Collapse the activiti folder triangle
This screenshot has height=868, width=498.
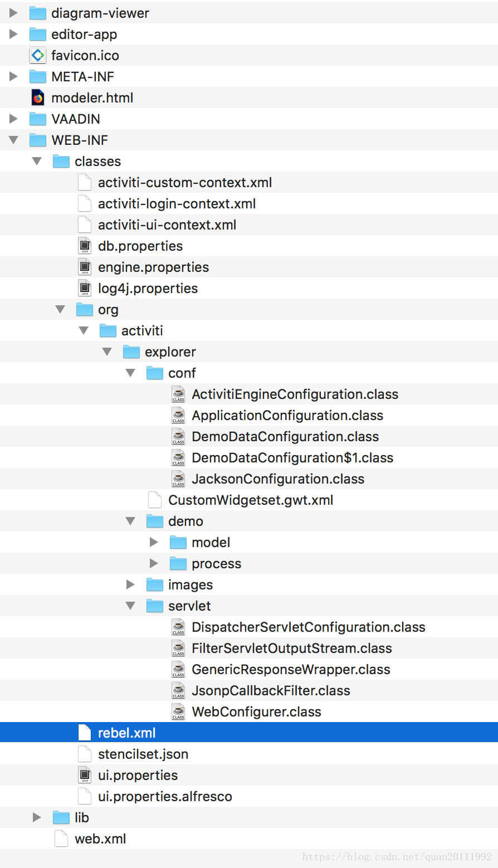(x=84, y=330)
